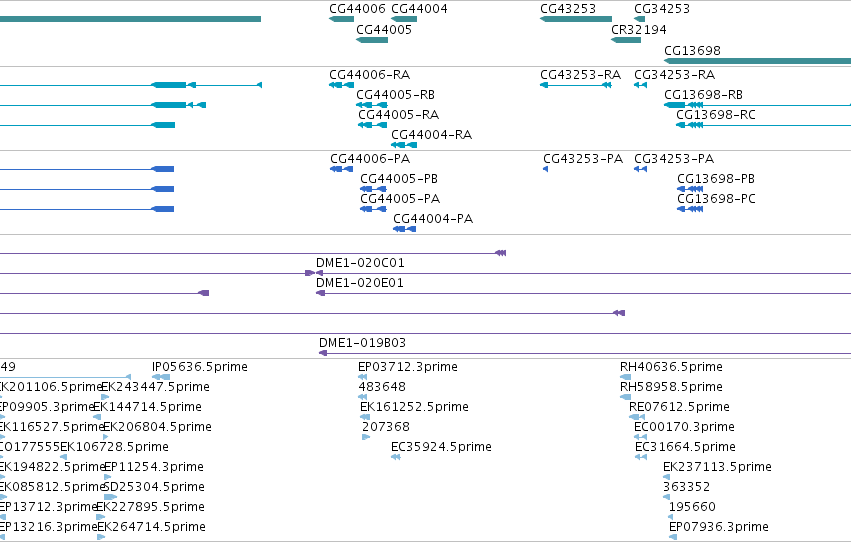Click EST EK106728.5prime

coord(114,447)
